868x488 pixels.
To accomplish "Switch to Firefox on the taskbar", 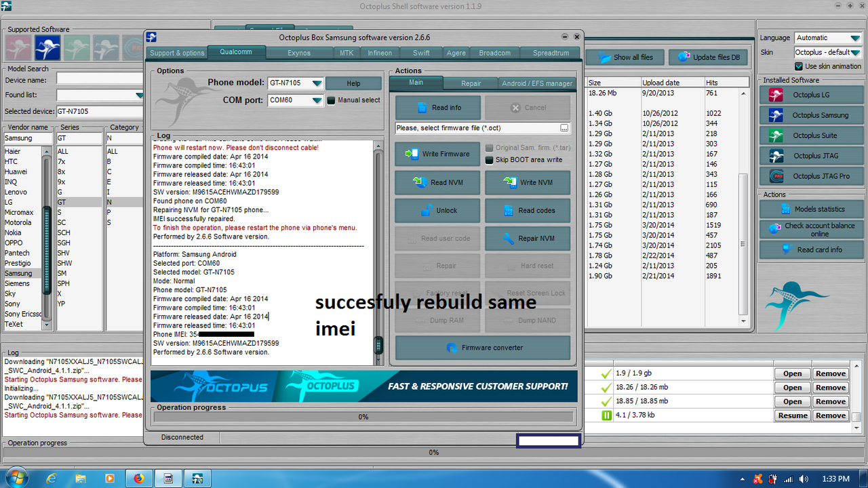I will click(x=139, y=479).
